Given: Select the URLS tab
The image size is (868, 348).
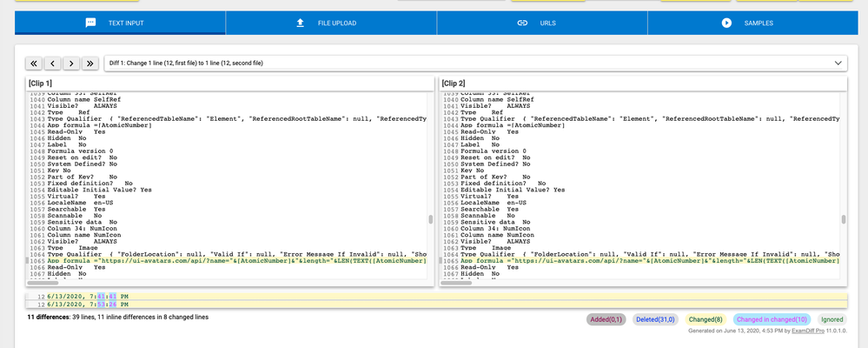Looking at the screenshot, I should (x=542, y=23).
